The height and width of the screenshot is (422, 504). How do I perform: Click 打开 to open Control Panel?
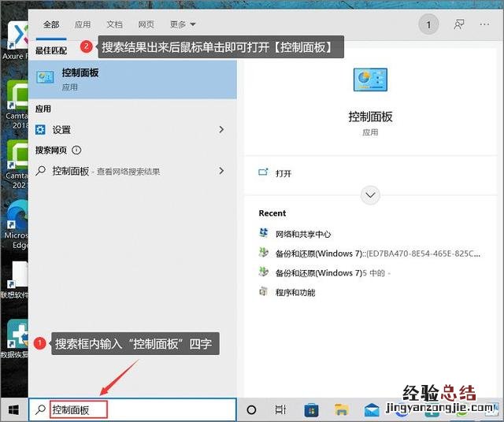coord(283,173)
